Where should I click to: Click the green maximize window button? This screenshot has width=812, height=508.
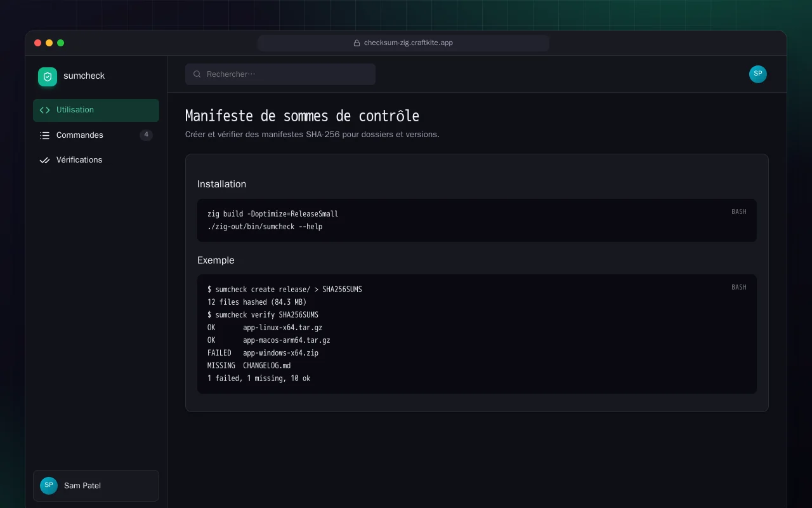pos(61,43)
